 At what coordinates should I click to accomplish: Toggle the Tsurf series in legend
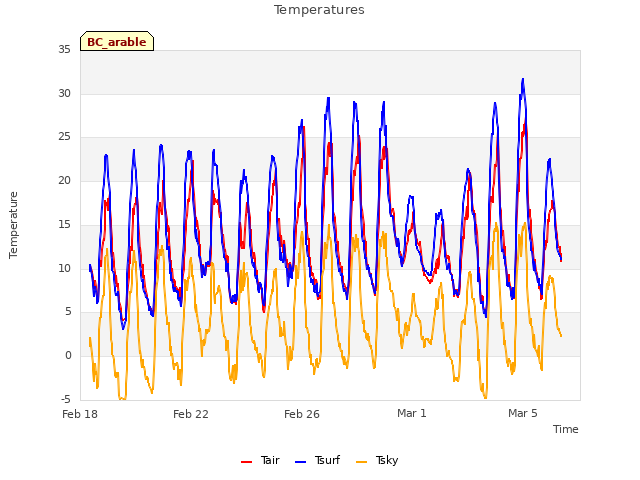(317, 460)
